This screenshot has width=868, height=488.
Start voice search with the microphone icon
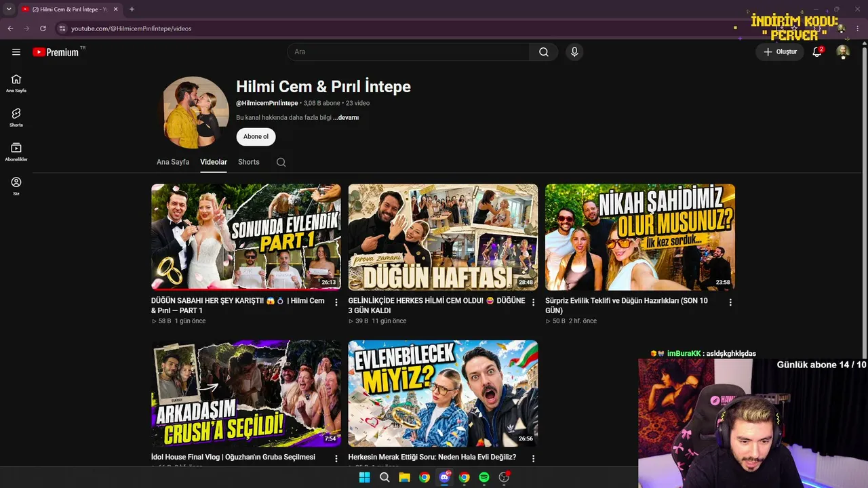pos(574,52)
